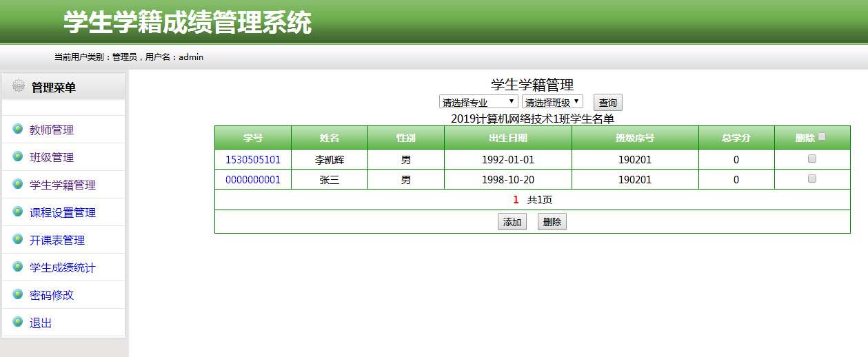Click the gear icon beside 管理菜单
This screenshot has width=868, height=357.
tap(19, 86)
